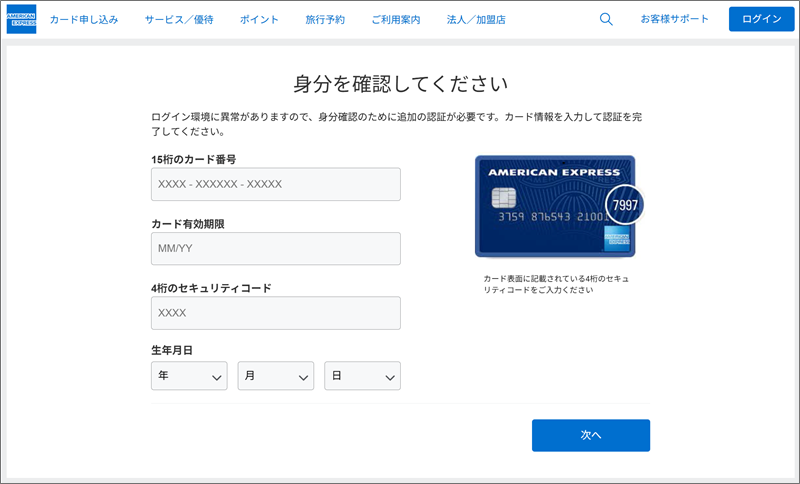Viewport: 800px width, 484px height.
Task: Open the ご利用案内 menu
Action: tap(395, 19)
